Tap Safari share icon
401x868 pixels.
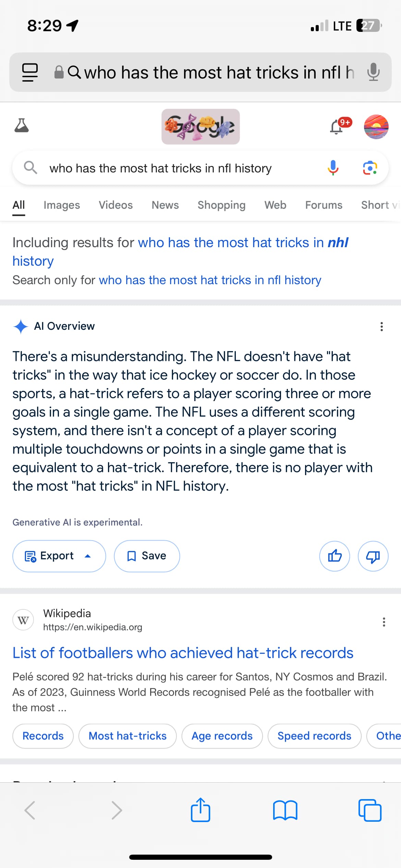click(200, 810)
